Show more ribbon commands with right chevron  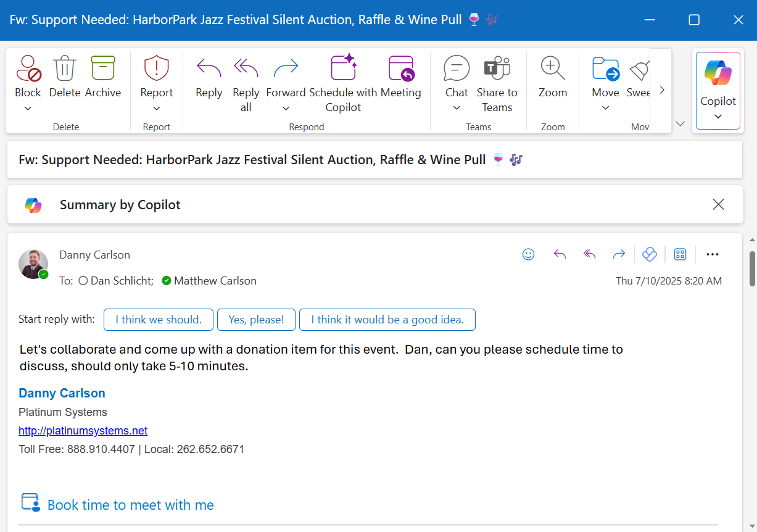pyautogui.click(x=662, y=90)
